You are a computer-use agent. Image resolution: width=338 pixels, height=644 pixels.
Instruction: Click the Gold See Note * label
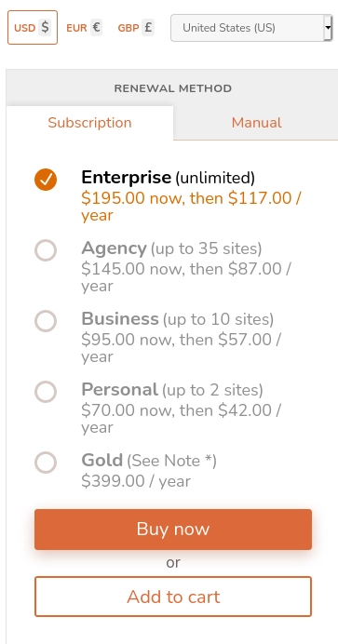(149, 460)
